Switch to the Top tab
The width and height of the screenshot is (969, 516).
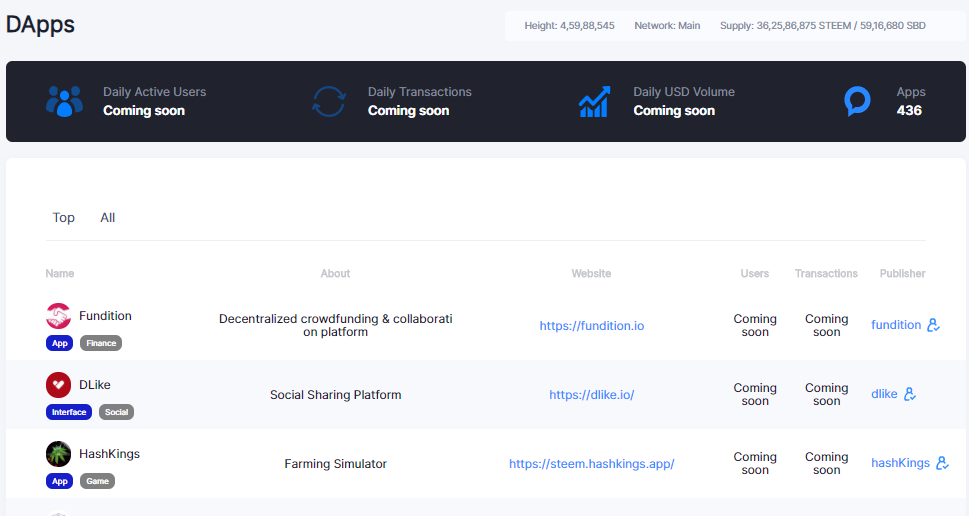point(64,218)
